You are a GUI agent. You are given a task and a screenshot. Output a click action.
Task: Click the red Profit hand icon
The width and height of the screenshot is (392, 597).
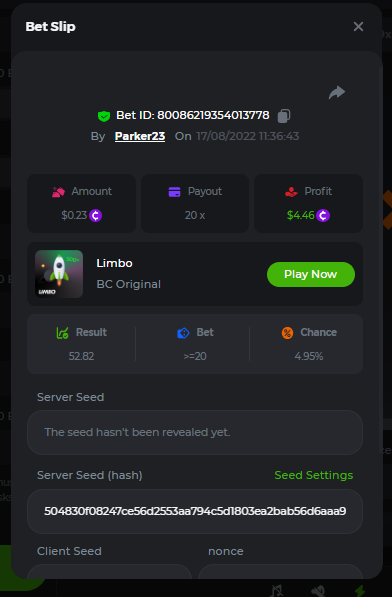tap(291, 192)
